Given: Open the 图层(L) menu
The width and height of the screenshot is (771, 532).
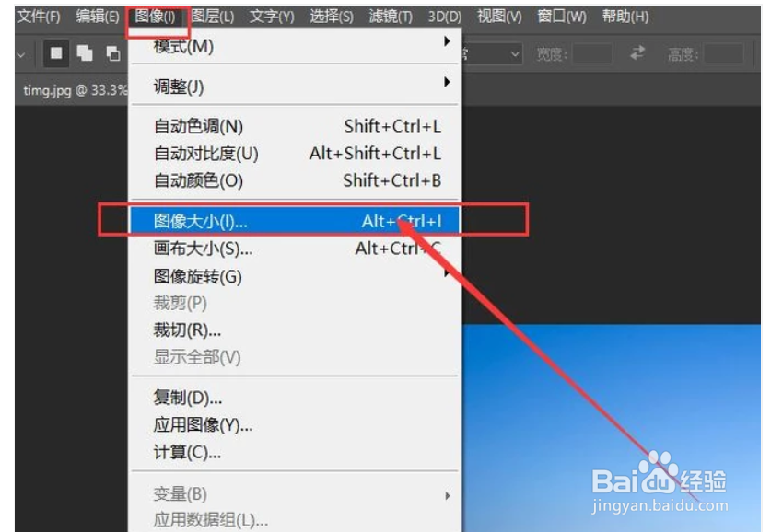Looking at the screenshot, I should [x=213, y=17].
